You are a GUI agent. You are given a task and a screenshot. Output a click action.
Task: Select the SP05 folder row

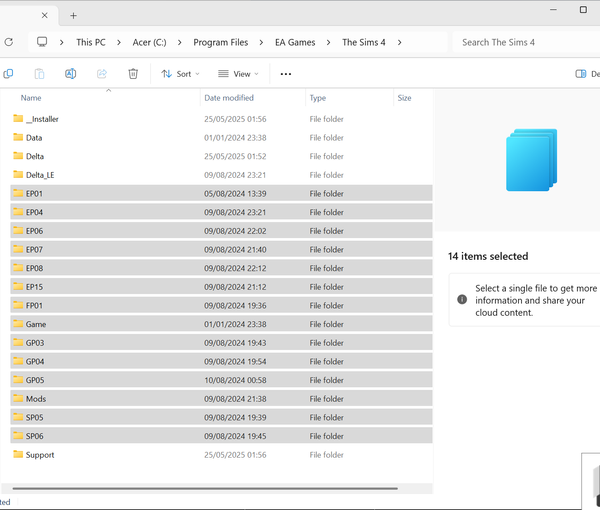[221, 417]
